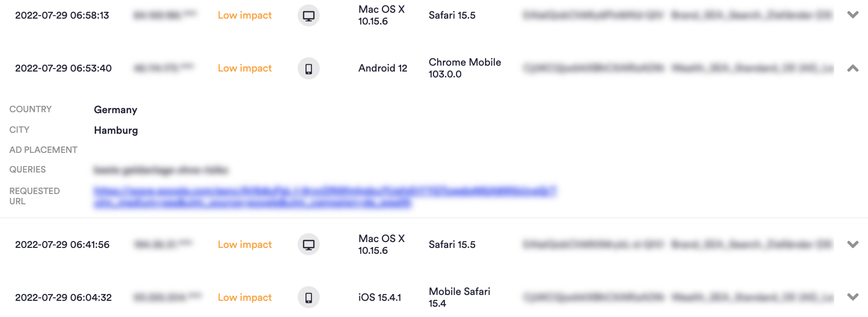Click "Low impact" on the 06:41:56 row
The height and width of the screenshot is (317, 868).
pyautogui.click(x=244, y=244)
